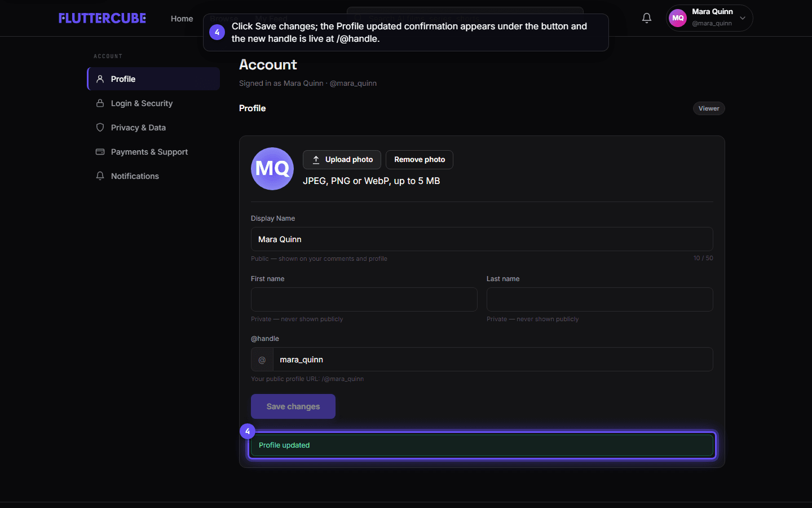The height and width of the screenshot is (508, 812).
Task: Open the Home navigation item
Action: [182, 19]
